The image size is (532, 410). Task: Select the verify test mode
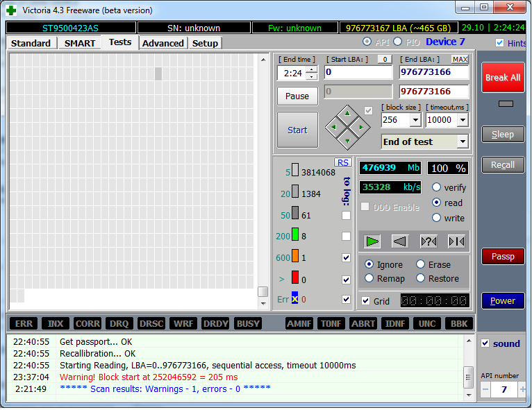tap(436, 187)
